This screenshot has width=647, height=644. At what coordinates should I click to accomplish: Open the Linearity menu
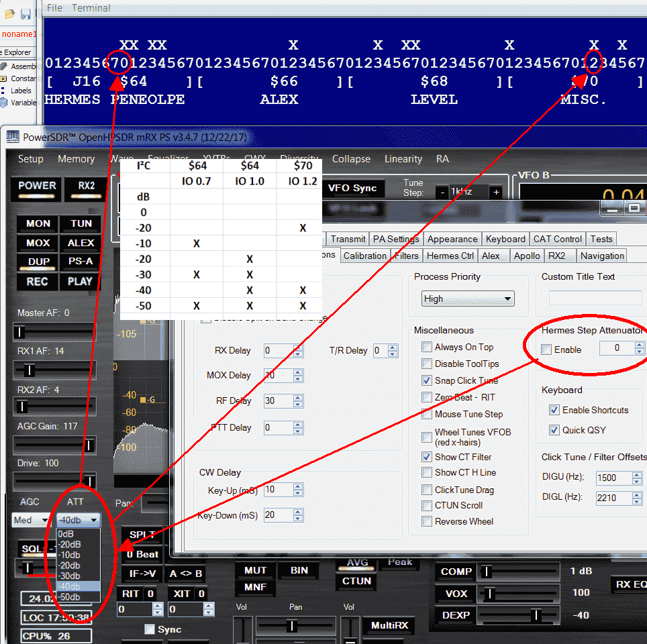coord(403,159)
